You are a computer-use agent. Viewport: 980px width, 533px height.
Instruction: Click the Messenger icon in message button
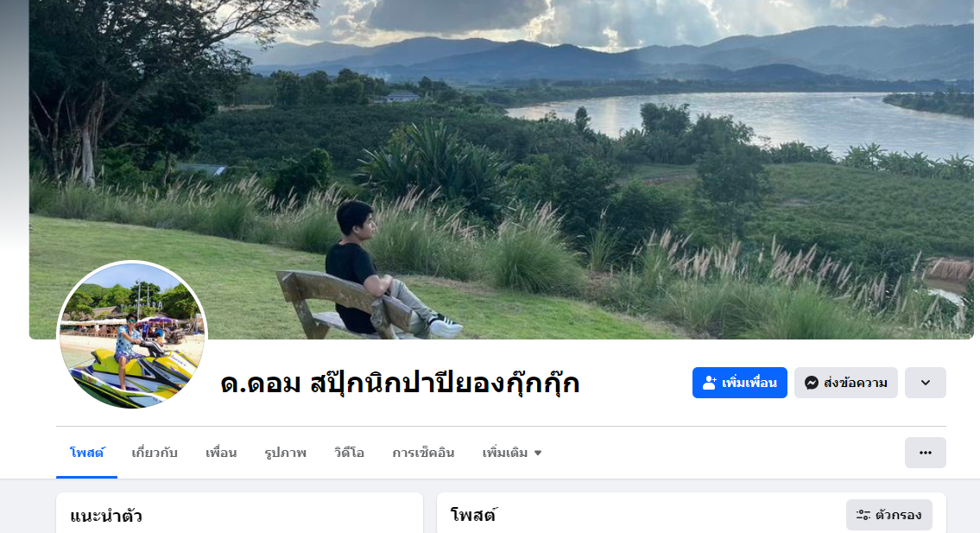coord(812,383)
